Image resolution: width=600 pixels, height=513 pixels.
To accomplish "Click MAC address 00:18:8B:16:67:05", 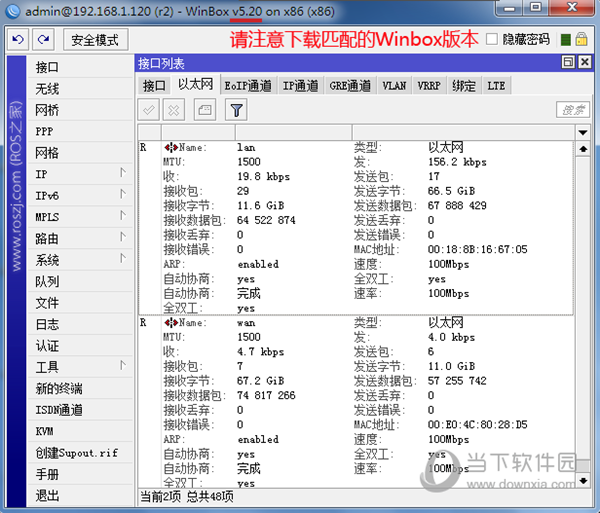I will (478, 249).
